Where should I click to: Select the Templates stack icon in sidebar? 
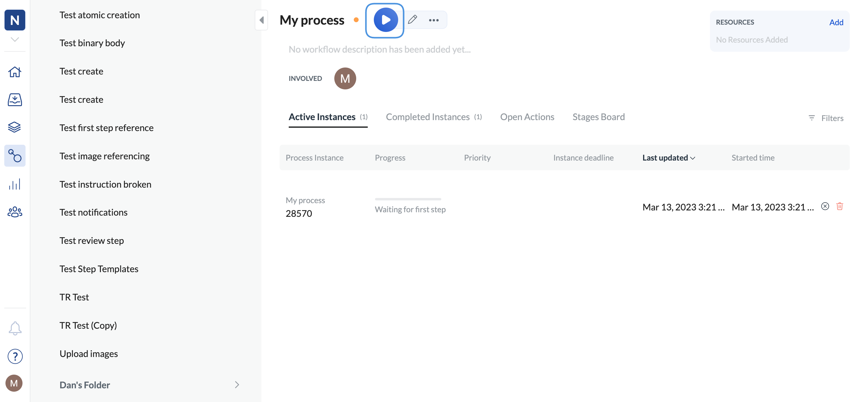[15, 127]
